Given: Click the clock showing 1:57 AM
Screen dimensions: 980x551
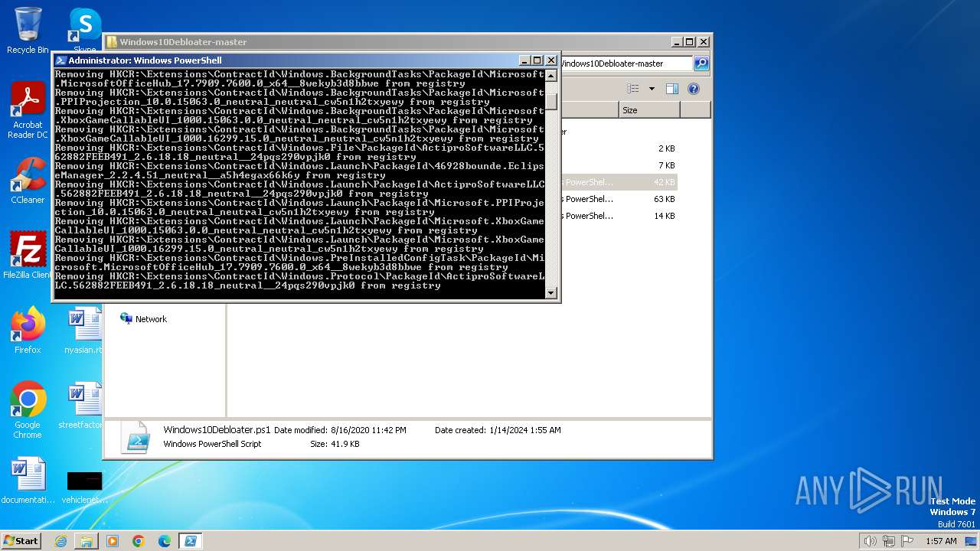Looking at the screenshot, I should pos(941,541).
